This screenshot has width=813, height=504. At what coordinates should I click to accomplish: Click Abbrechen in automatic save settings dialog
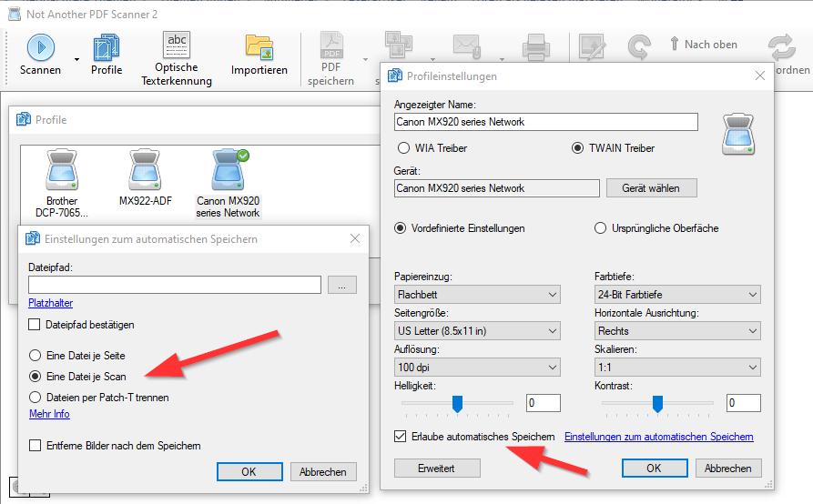pyautogui.click(x=323, y=472)
